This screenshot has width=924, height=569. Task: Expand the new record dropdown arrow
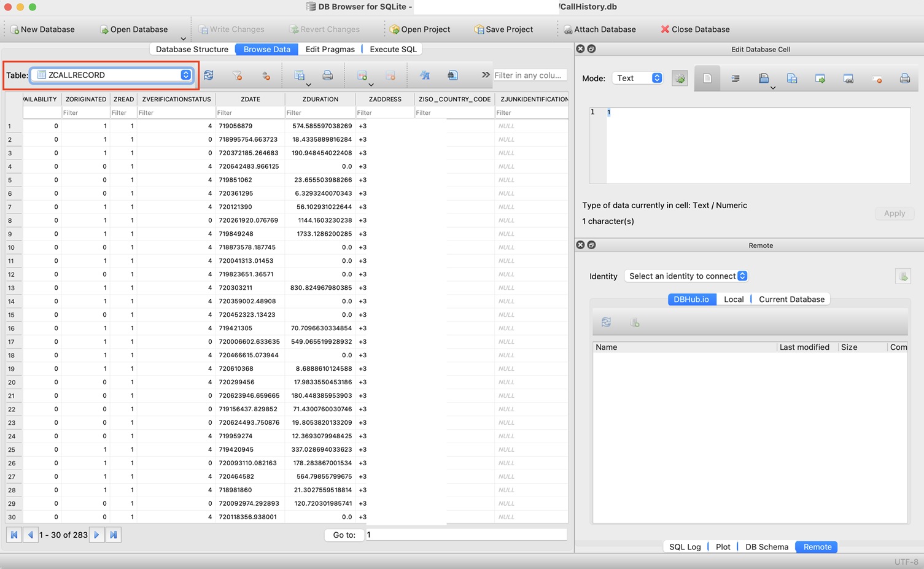coord(371,85)
